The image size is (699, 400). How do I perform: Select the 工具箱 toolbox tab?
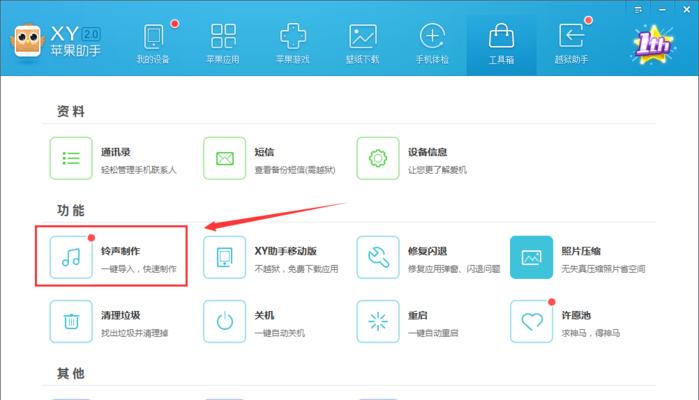(502, 44)
